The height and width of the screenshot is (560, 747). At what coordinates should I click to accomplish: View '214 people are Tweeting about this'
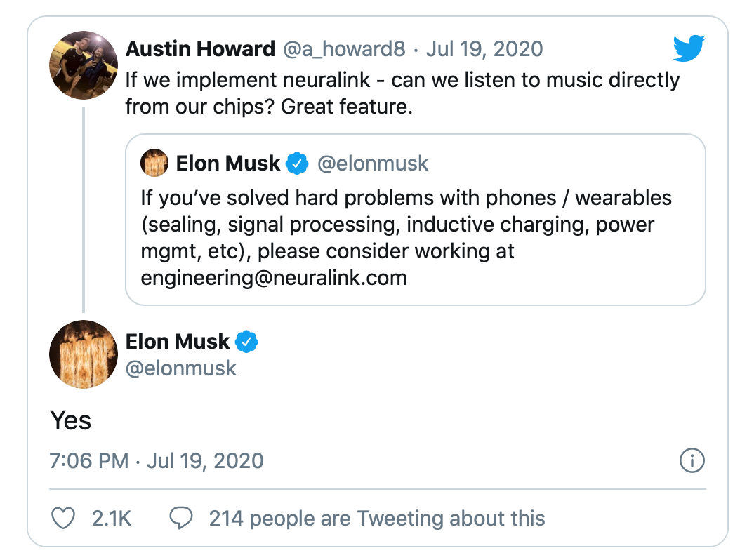[x=377, y=518]
